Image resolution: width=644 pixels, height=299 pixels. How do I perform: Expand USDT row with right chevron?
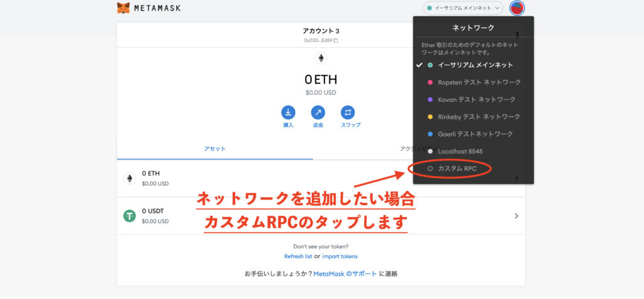pos(516,216)
